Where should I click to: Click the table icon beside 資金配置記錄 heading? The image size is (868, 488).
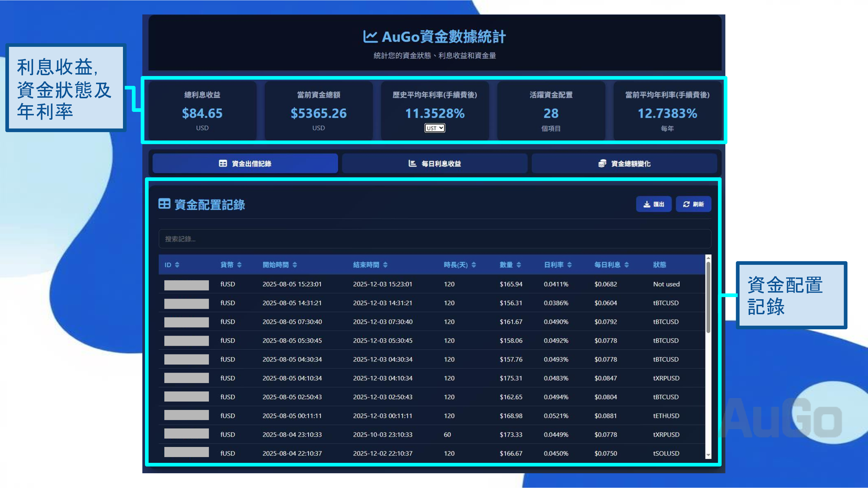pos(164,204)
